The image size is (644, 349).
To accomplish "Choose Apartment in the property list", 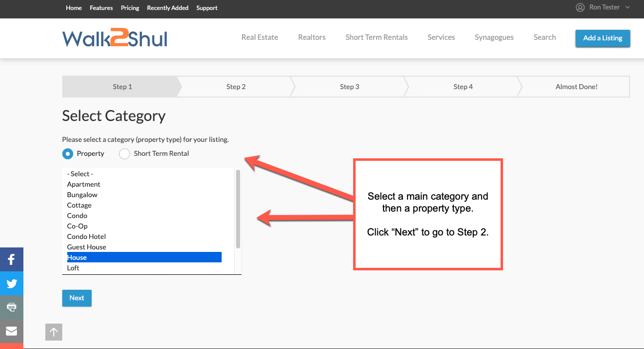I will pyautogui.click(x=144, y=184).
